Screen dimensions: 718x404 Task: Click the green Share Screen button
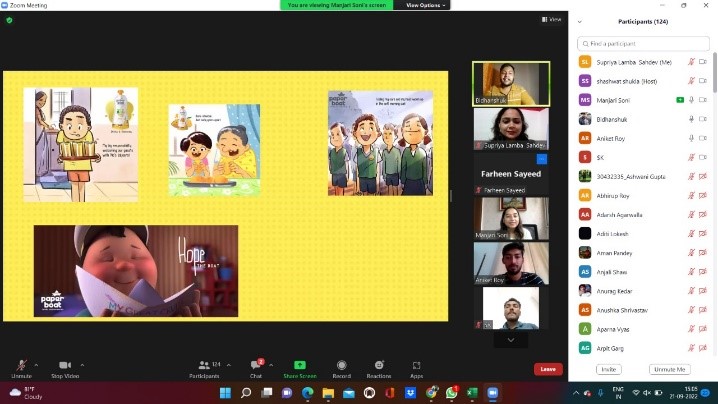pyautogui.click(x=300, y=369)
